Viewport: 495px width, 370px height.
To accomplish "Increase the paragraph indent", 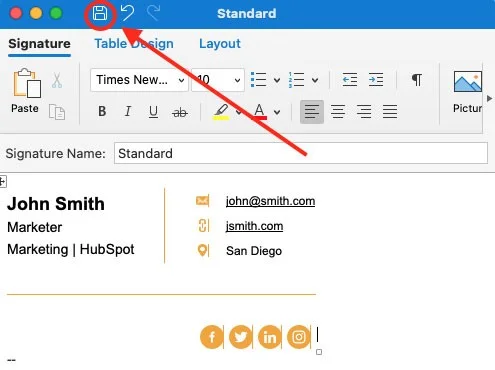I will (x=376, y=80).
